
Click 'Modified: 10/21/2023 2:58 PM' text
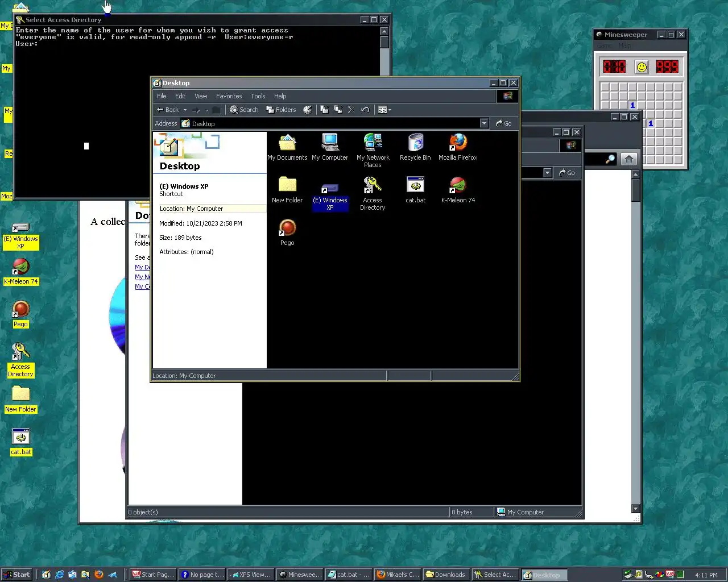(201, 223)
